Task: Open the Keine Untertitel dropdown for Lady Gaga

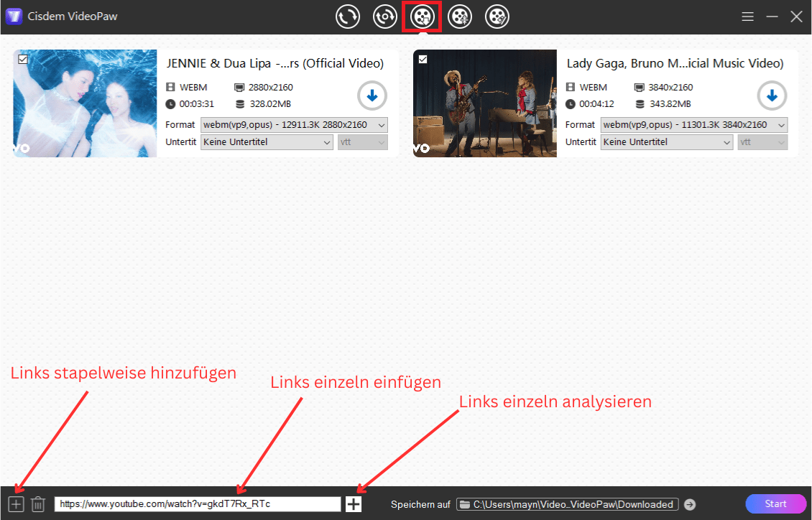Action: 666,141
